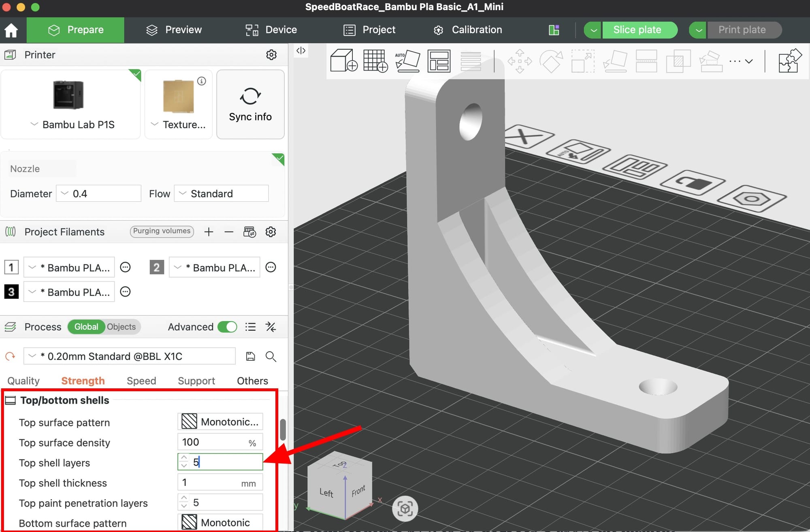Click the Arrange all objects icon
Screen dimensions: 810x532
(439, 61)
